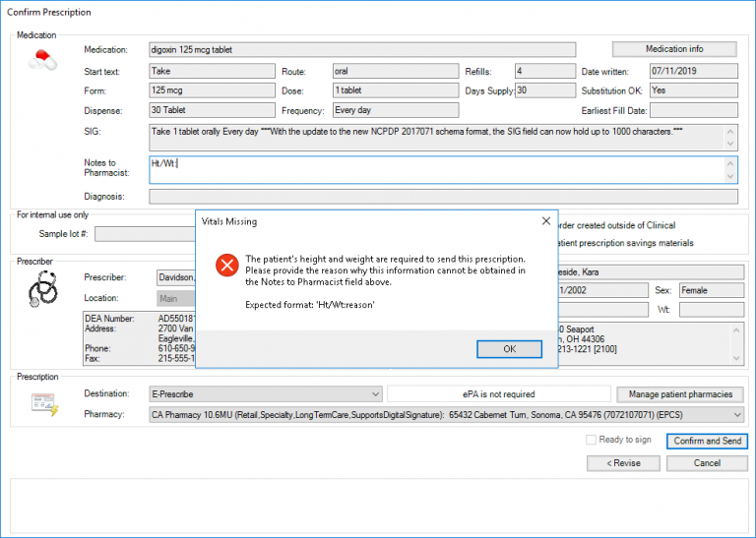This screenshot has height=538, width=756.
Task: Click Confirm and Send
Action: [707, 441]
